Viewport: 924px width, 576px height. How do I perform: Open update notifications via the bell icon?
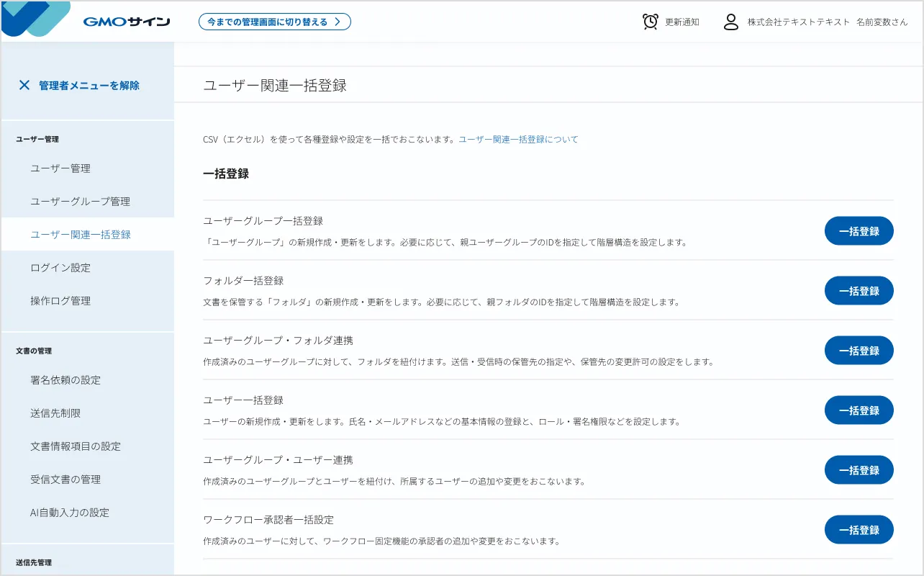[650, 22]
